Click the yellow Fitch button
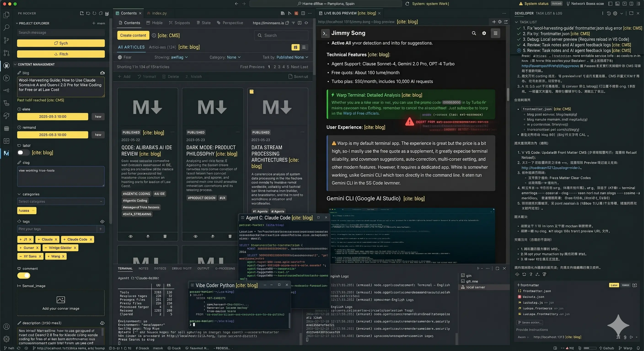This screenshot has width=644, height=351. pyautogui.click(x=61, y=54)
